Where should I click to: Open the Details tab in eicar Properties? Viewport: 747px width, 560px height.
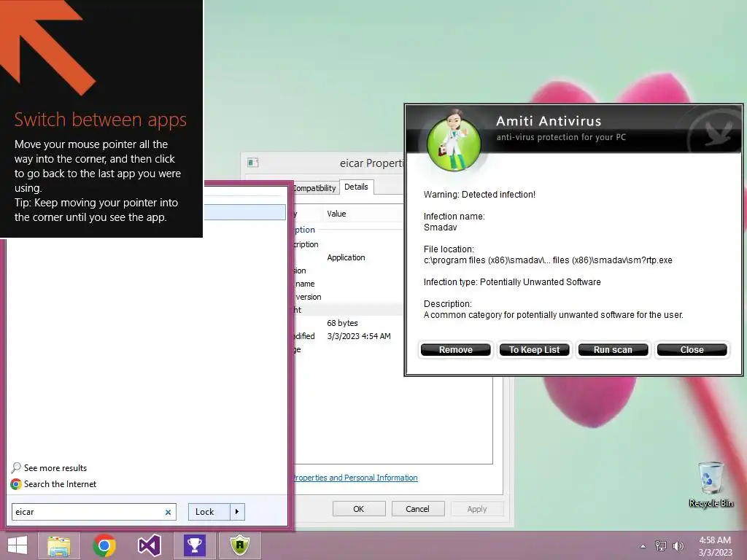click(356, 187)
